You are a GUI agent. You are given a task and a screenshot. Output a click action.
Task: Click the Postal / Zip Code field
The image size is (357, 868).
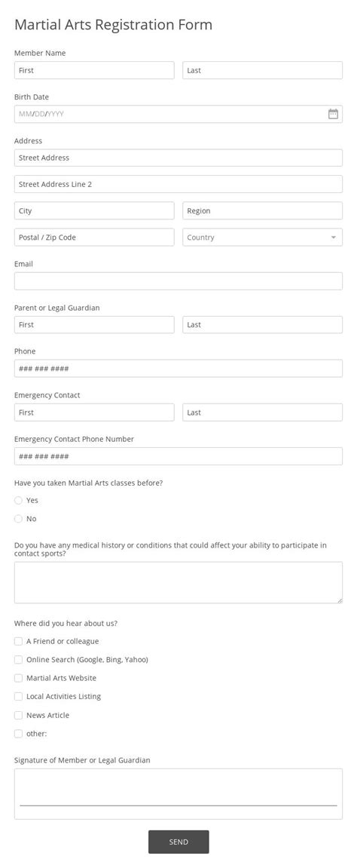point(94,237)
